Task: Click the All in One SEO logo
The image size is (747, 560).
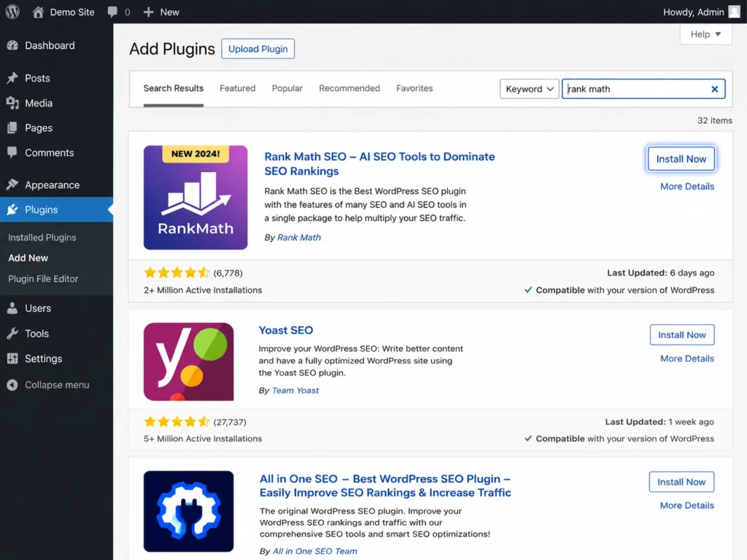Action: click(x=189, y=511)
